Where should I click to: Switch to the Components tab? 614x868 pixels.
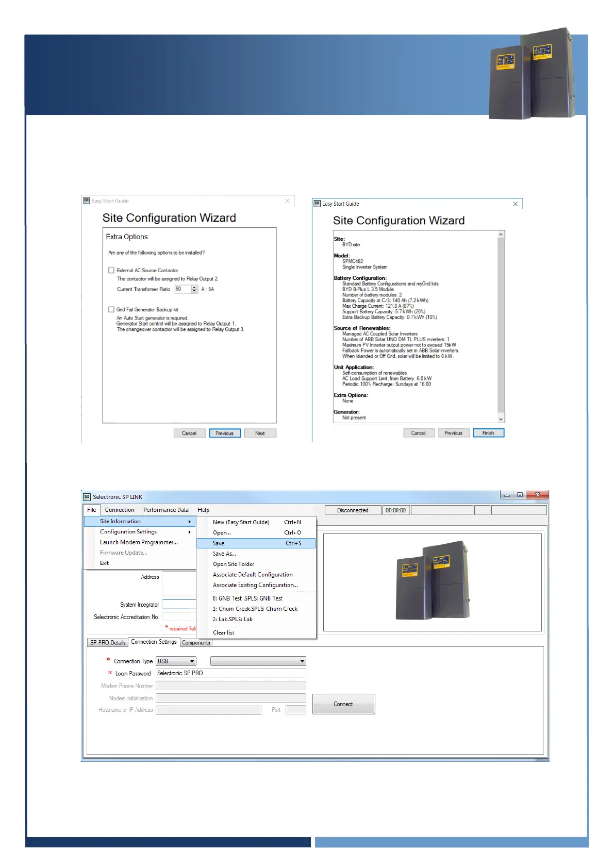point(196,643)
